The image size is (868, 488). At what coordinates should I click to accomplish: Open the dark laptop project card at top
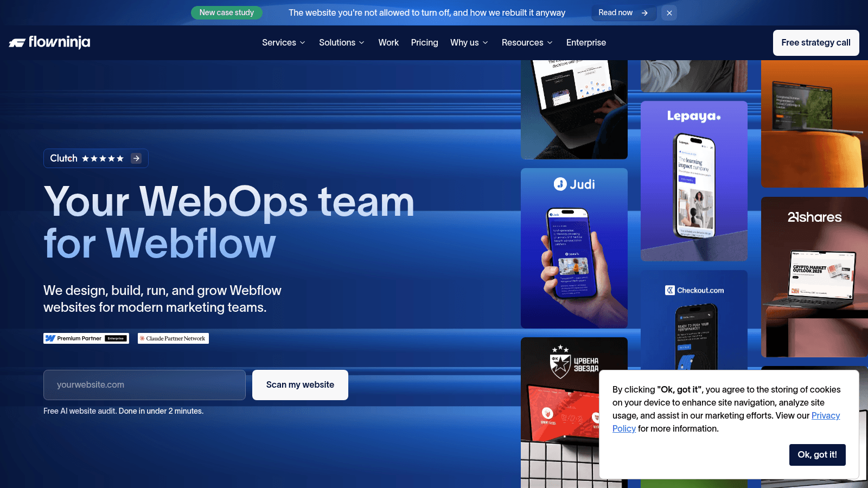(x=574, y=110)
